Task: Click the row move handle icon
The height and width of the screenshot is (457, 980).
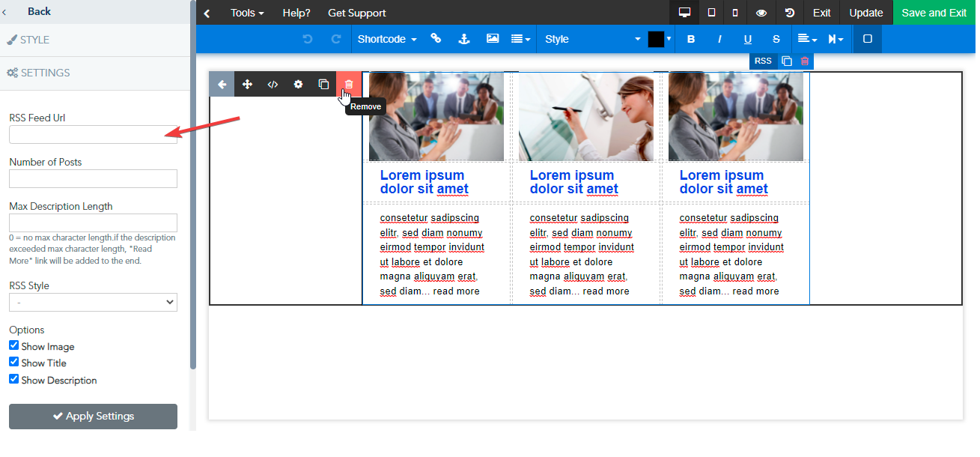Action: 247,85
